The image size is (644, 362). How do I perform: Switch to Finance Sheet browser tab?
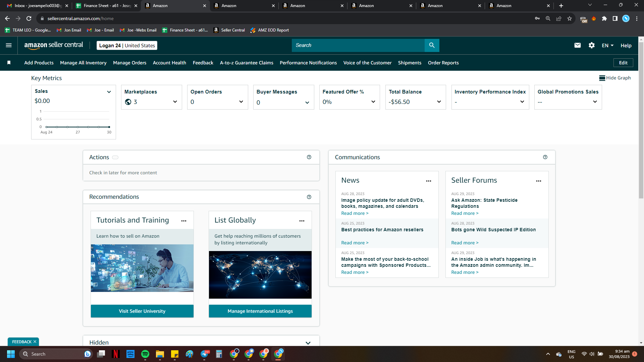click(106, 6)
